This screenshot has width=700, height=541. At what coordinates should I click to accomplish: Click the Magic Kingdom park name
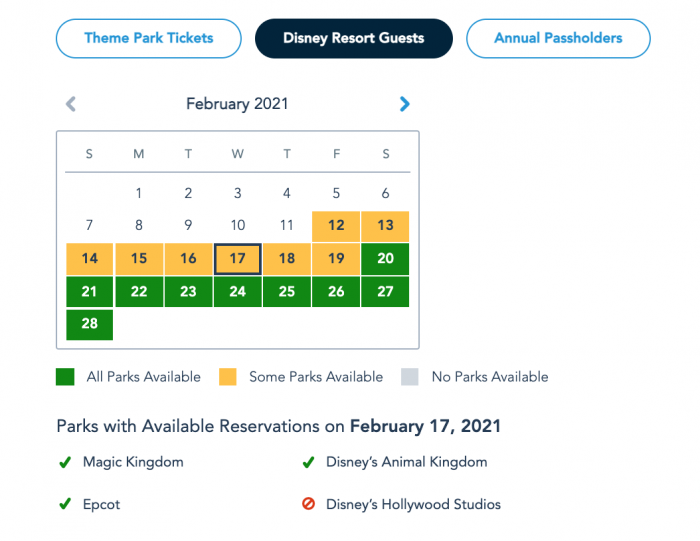tap(133, 463)
